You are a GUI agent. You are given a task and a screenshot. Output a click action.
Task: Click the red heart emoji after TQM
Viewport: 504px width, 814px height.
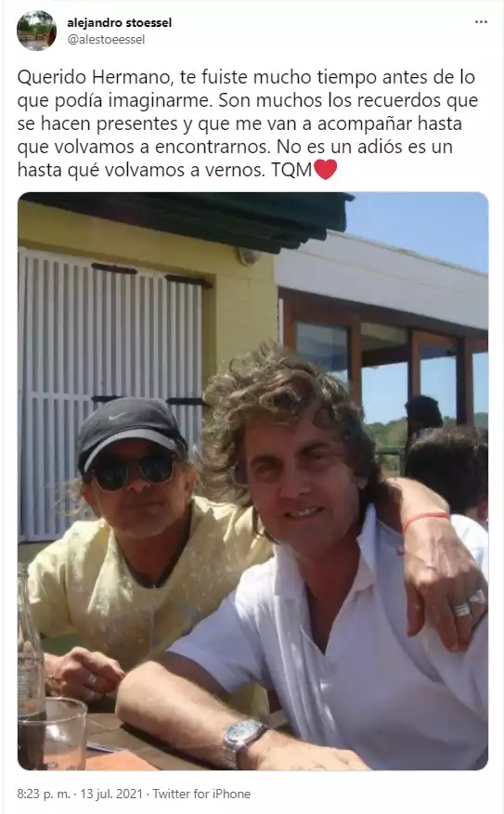[x=326, y=169]
